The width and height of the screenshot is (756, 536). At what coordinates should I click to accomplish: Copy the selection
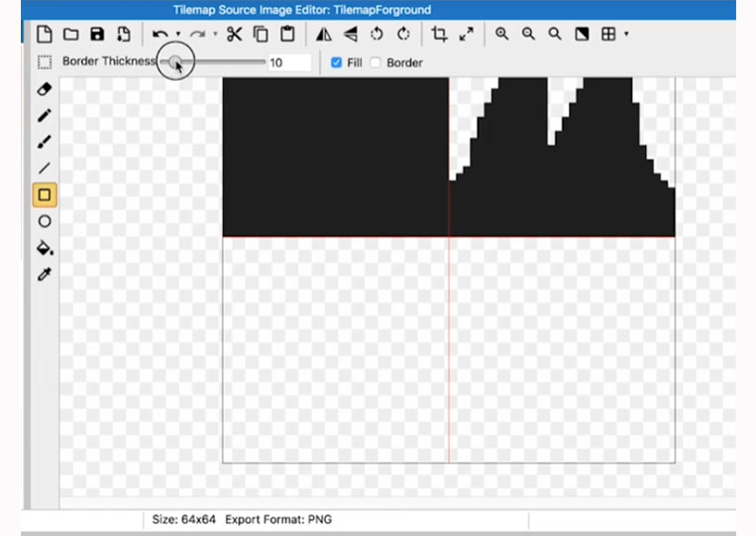point(261,35)
